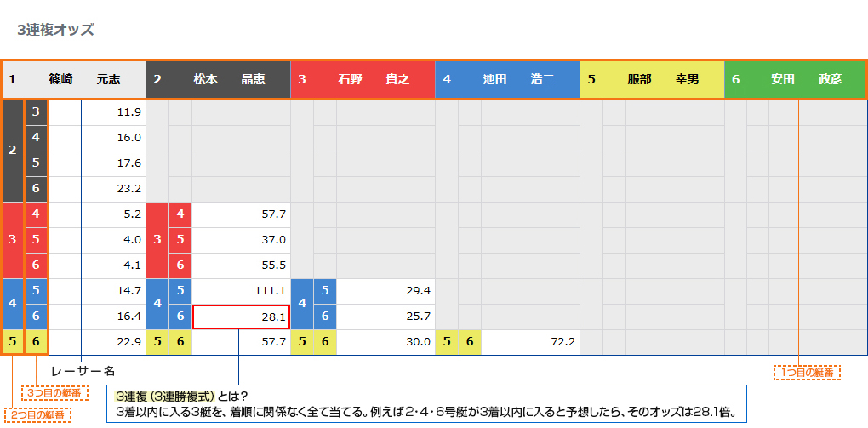Image resolution: width=868 pixels, height=428 pixels.
Task: Select the red racer 3 石野 貴之 header
Action: (363, 80)
